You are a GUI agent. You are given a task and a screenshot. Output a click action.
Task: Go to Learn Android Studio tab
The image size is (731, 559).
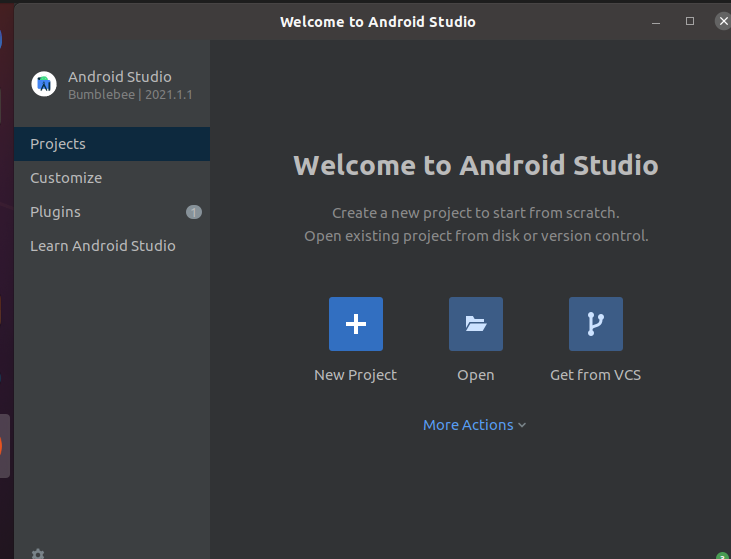112,246
